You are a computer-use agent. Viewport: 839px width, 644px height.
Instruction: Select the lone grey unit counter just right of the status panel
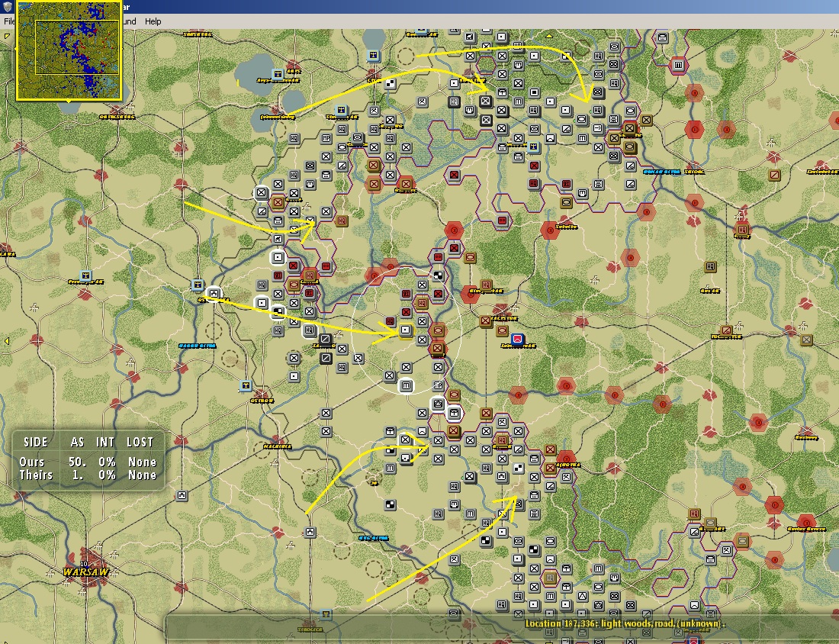click(182, 495)
